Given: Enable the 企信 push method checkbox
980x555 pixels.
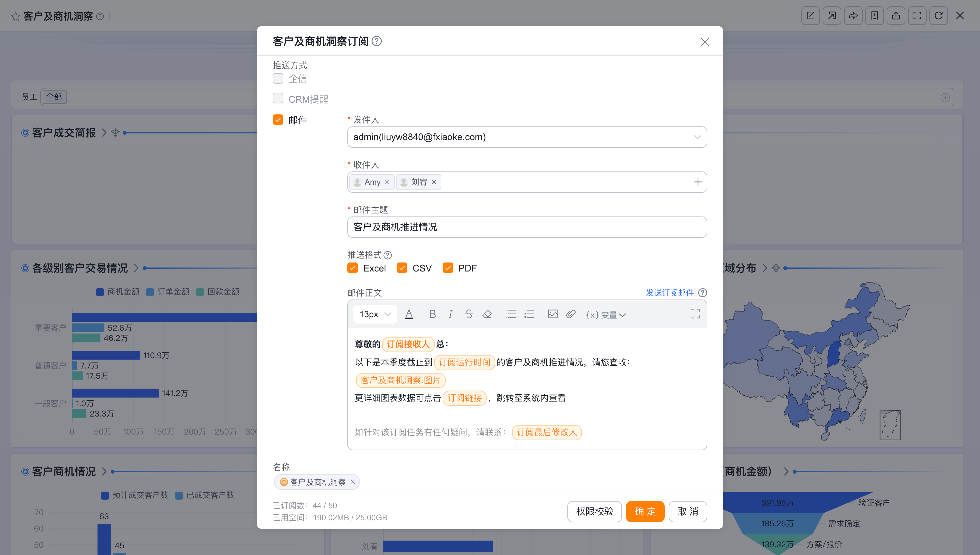Looking at the screenshot, I should coord(278,78).
